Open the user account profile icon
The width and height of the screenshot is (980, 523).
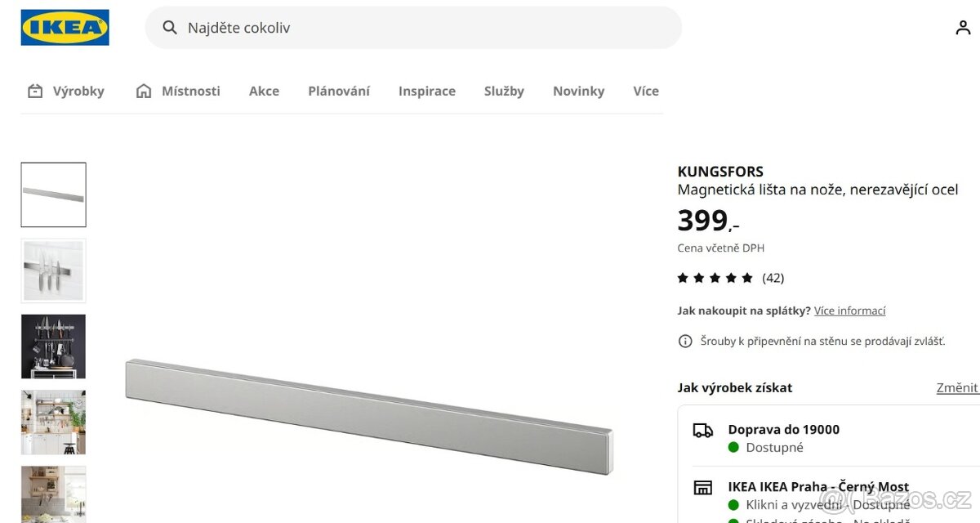pyautogui.click(x=963, y=28)
